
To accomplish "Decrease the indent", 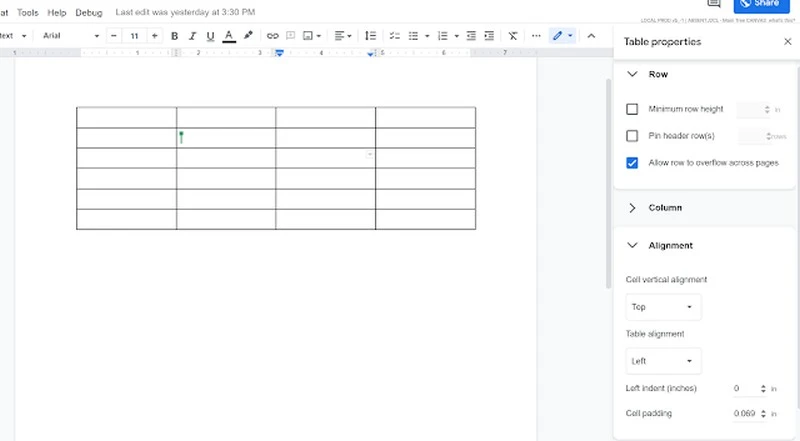I will 471,36.
